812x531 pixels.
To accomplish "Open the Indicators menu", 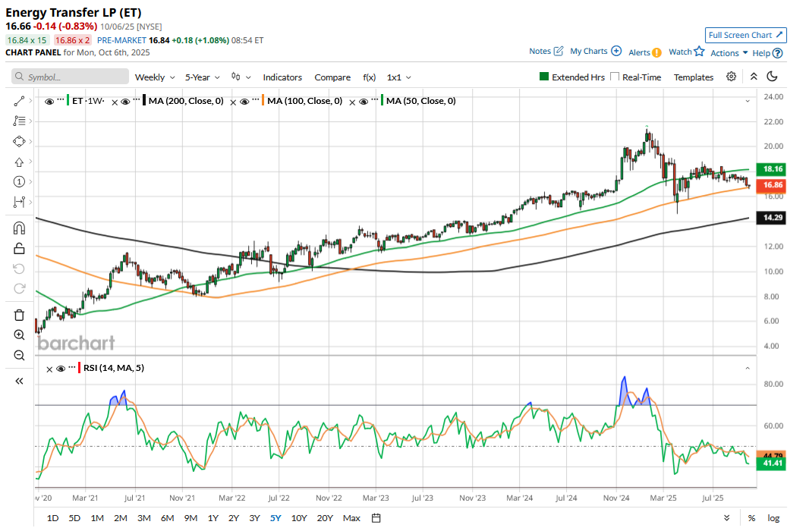I will (282, 77).
